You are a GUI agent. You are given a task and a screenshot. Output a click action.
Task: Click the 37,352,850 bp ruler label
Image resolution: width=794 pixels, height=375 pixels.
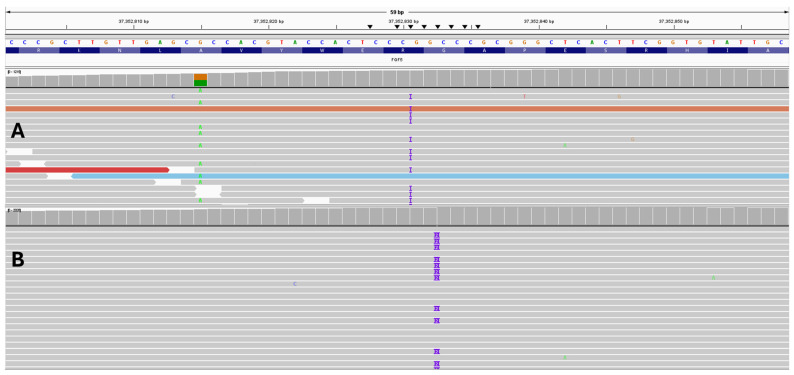coord(674,22)
